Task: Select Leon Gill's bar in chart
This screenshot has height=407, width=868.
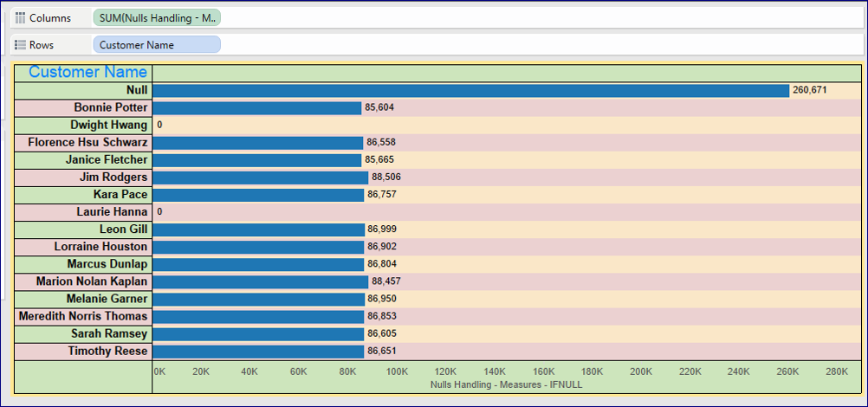Action: (x=258, y=229)
